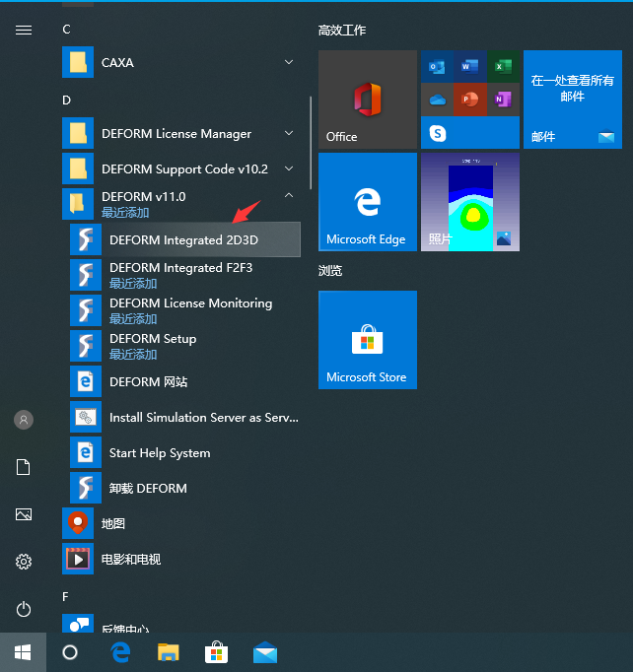Select the DEFORM Setup text
This screenshot has height=672, width=633.
(x=153, y=339)
